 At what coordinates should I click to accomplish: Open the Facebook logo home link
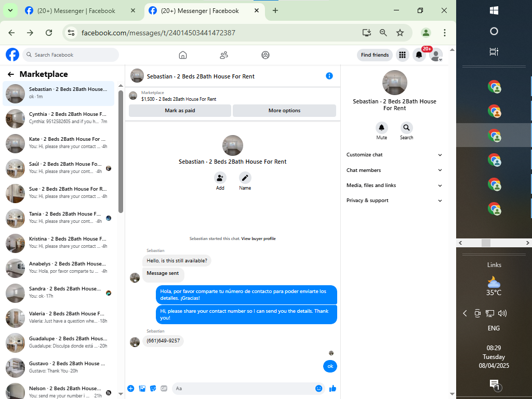pyautogui.click(x=12, y=55)
